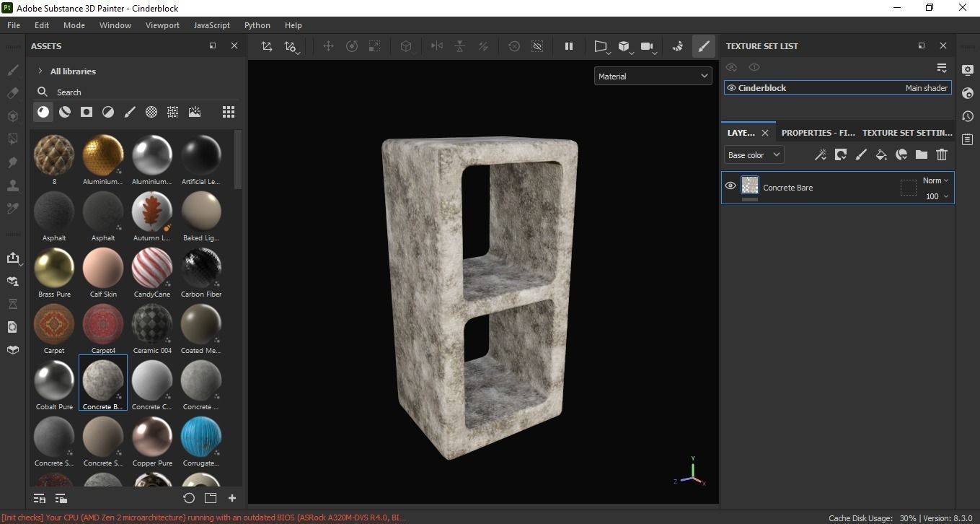This screenshot has height=524, width=980.
Task: Click the Assets search field
Action: 137,92
